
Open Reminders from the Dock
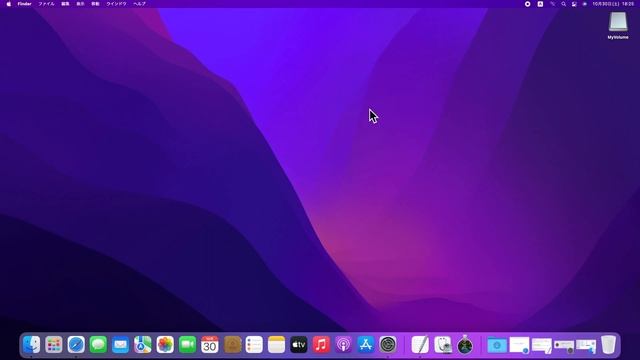coord(254,345)
